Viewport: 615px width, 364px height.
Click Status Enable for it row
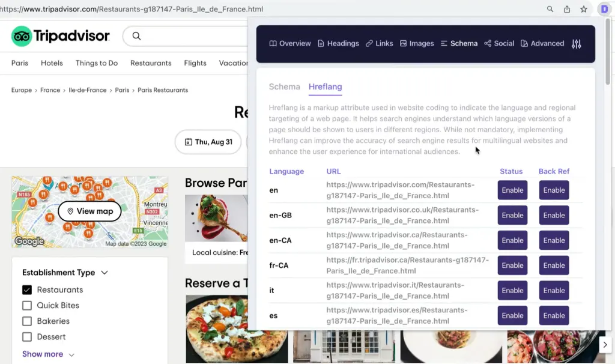512,291
